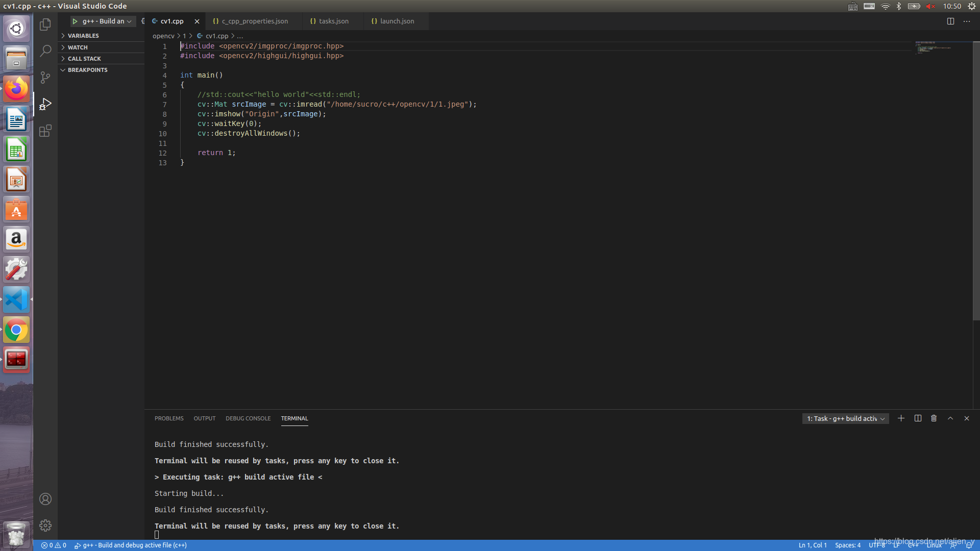The height and width of the screenshot is (551, 980).
Task: Click the feedback icon in status bar
Action: pyautogui.click(x=953, y=545)
